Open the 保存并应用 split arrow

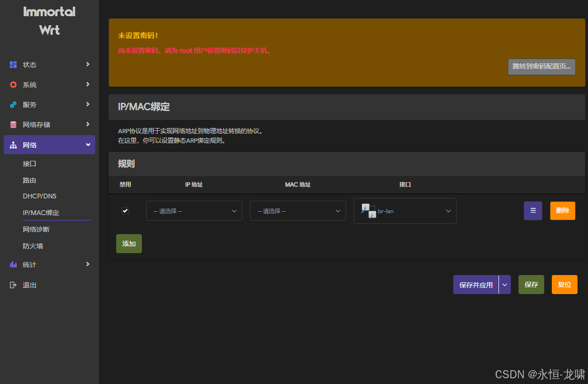[x=505, y=285]
